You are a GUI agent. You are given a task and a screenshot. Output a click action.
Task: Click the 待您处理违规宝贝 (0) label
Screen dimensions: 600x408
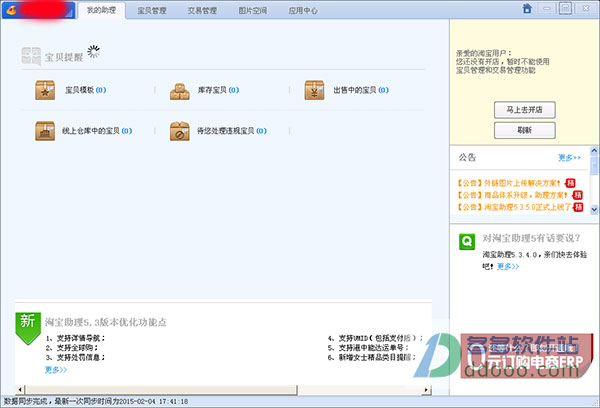[232, 131]
